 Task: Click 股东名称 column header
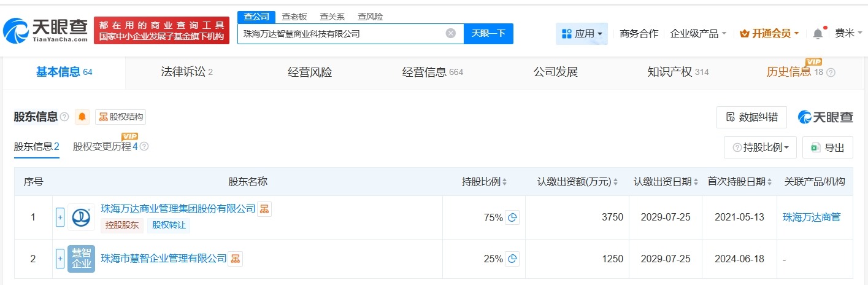tap(248, 182)
